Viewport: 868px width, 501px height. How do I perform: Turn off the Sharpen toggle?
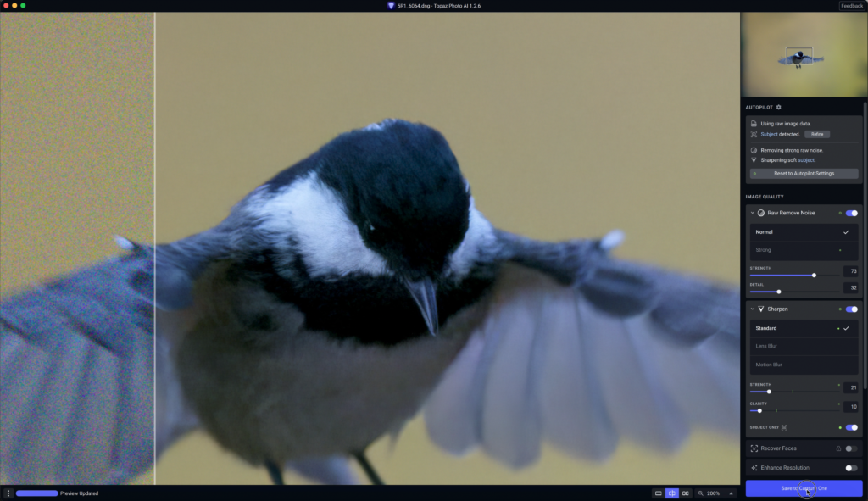(x=851, y=309)
